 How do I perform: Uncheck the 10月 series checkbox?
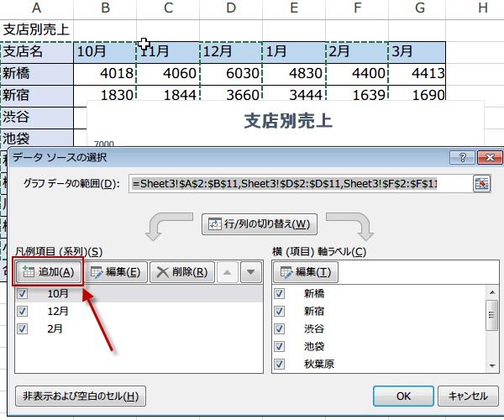click(22, 293)
